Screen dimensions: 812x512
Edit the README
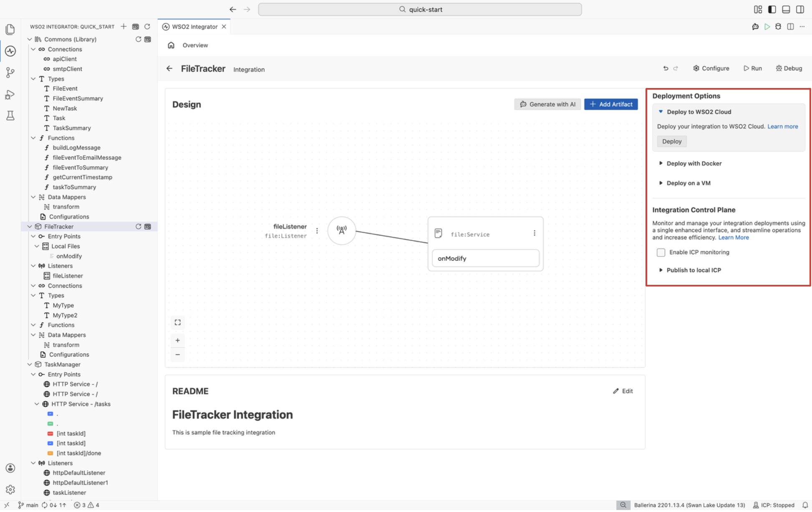623,391
